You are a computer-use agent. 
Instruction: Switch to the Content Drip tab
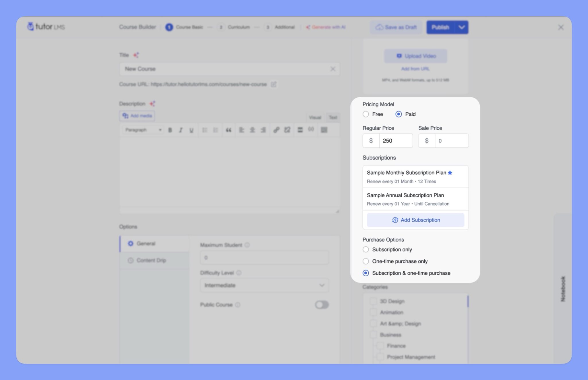[151, 260]
